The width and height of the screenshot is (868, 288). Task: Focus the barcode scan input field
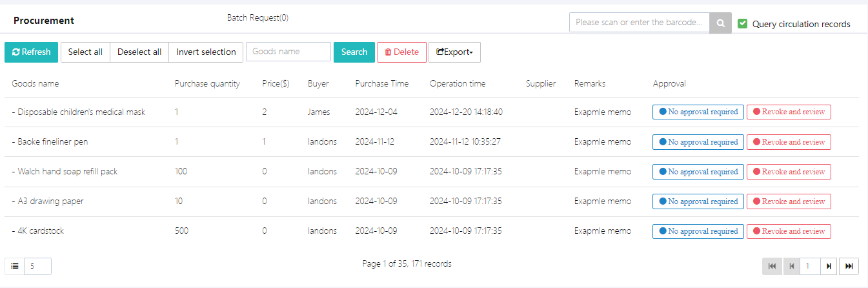pyautogui.click(x=639, y=23)
